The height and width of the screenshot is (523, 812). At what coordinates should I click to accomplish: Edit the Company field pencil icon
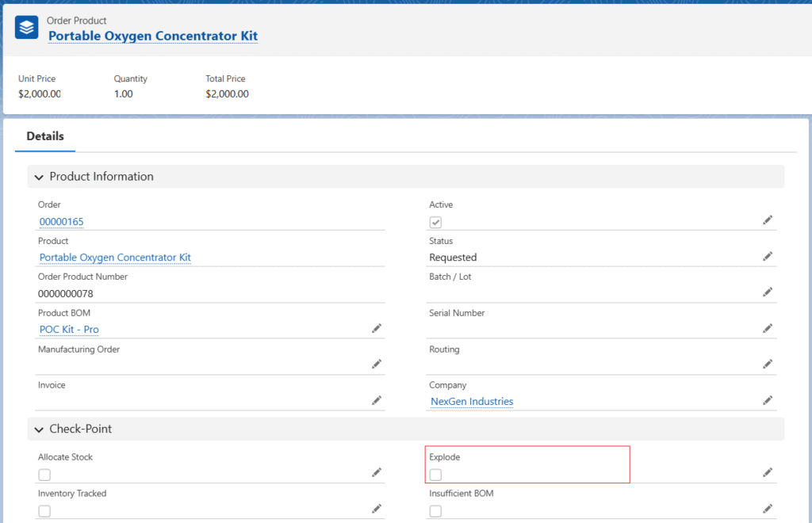[x=767, y=400]
